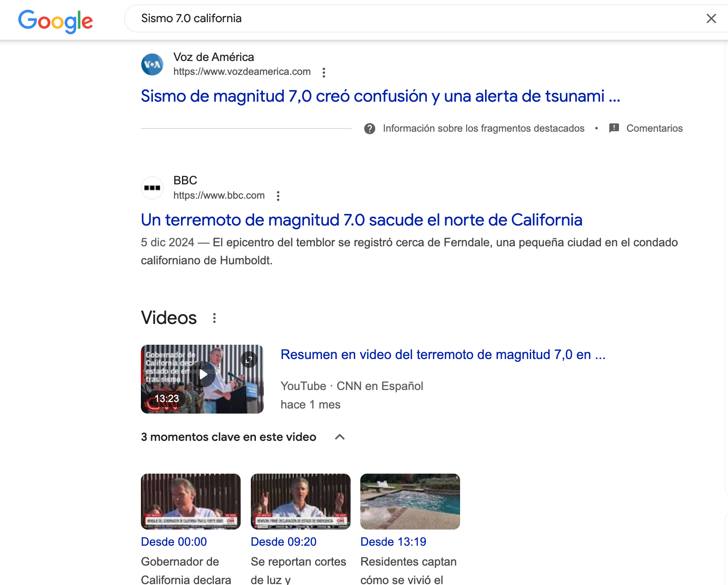Open the Resumen en video del terremoto link
Image resolution: width=728 pixels, height=585 pixels.
pos(443,354)
